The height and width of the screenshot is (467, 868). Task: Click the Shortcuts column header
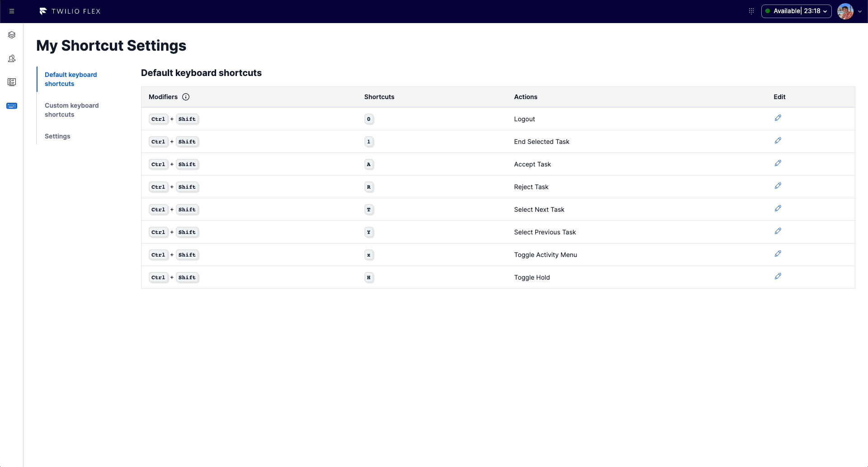(x=379, y=97)
